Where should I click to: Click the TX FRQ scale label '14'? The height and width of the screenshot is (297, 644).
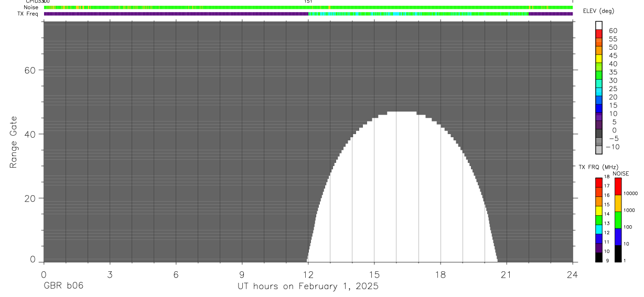click(x=607, y=214)
